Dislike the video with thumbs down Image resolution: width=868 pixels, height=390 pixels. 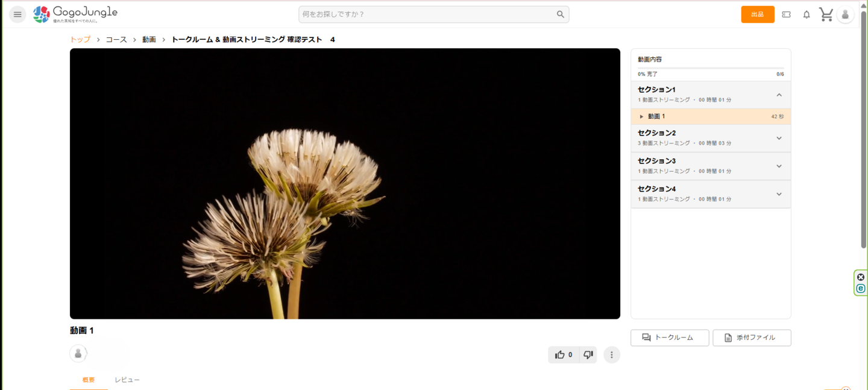(588, 355)
